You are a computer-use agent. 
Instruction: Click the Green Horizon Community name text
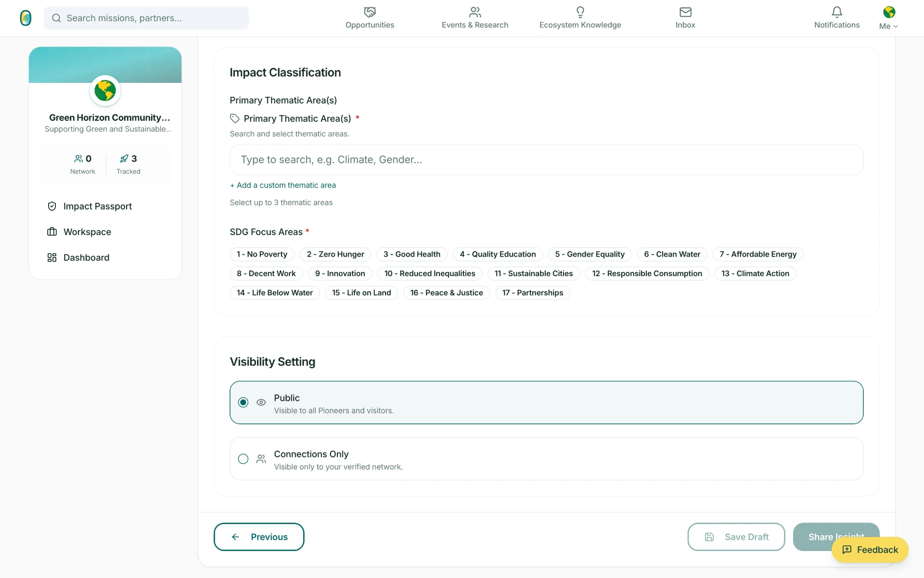point(110,118)
